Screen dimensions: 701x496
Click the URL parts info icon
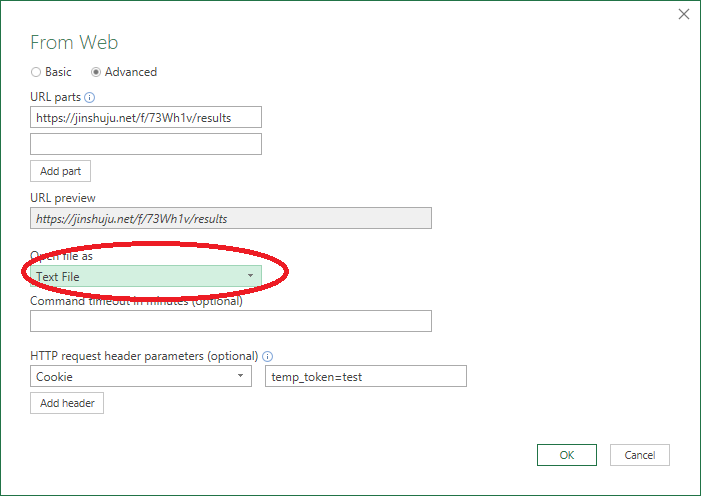tap(89, 98)
